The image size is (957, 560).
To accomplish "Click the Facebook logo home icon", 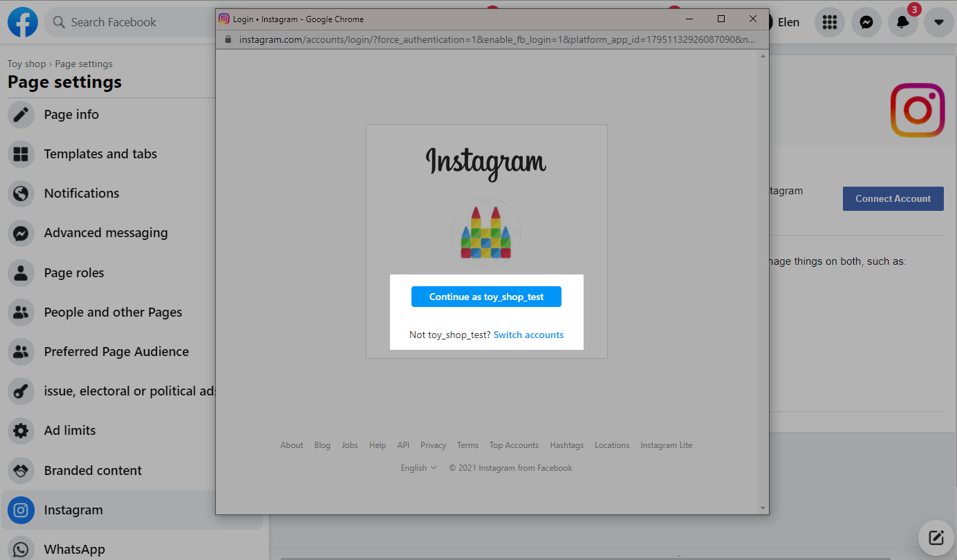I will click(x=23, y=22).
